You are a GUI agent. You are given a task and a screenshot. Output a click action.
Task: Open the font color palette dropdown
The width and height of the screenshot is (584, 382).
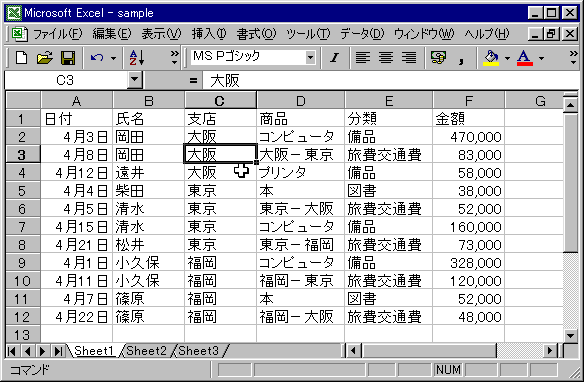541,58
